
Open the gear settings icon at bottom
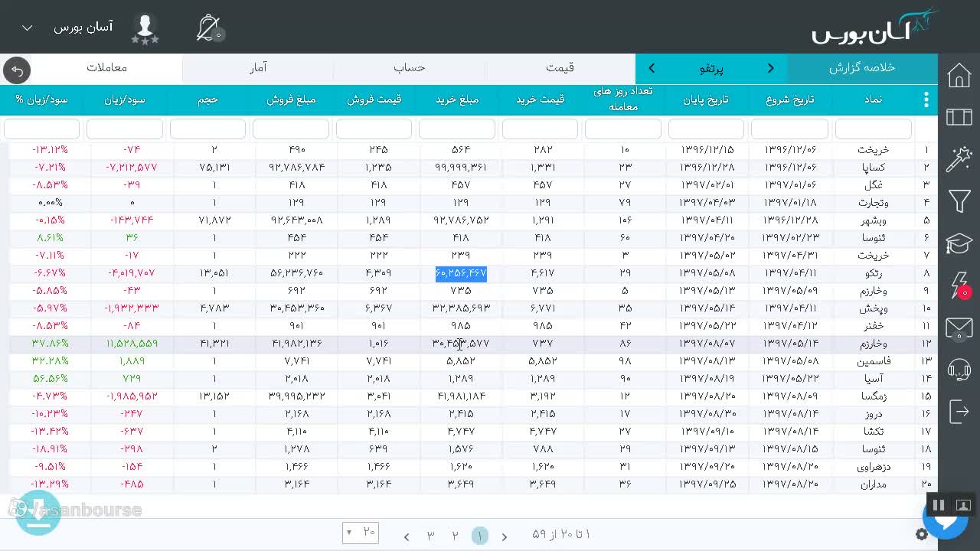pos(922,535)
